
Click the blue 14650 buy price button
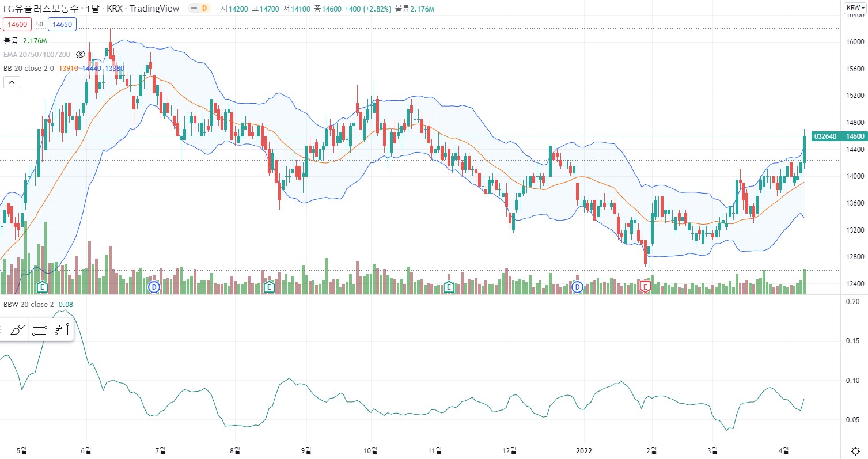[62, 24]
